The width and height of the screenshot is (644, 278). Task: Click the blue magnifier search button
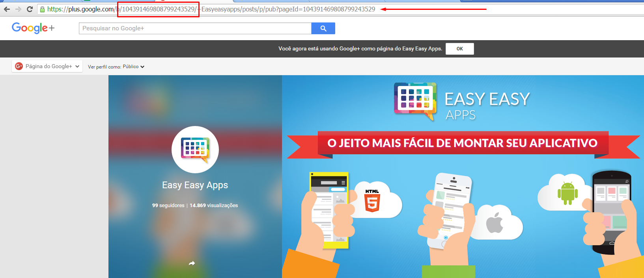tap(323, 28)
